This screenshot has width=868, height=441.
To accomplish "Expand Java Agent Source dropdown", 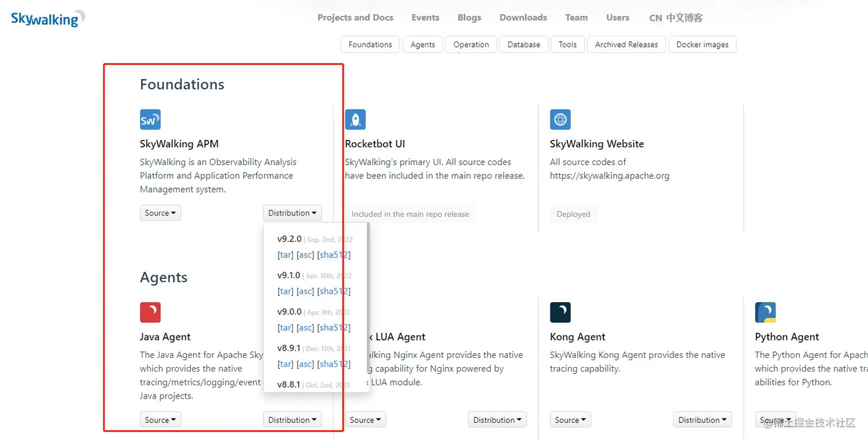I will (160, 420).
